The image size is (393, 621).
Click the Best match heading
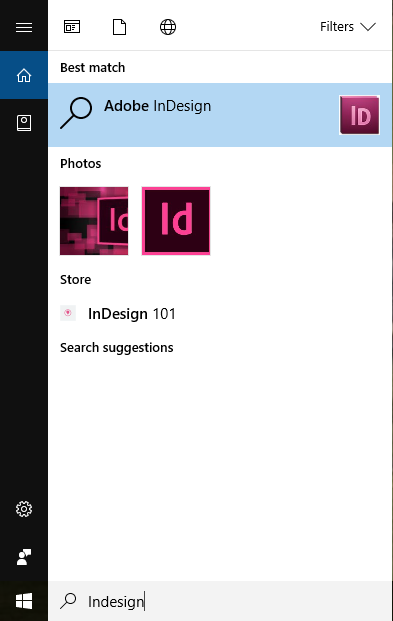click(92, 68)
